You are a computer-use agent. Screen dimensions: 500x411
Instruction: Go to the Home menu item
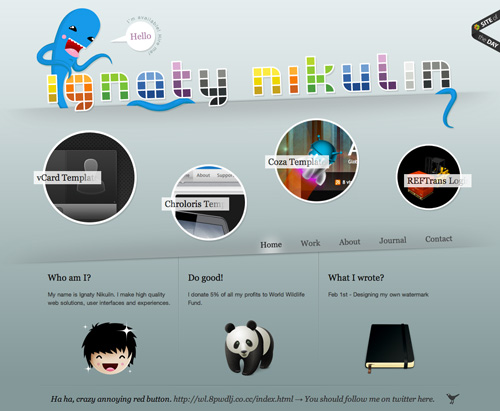[271, 245]
